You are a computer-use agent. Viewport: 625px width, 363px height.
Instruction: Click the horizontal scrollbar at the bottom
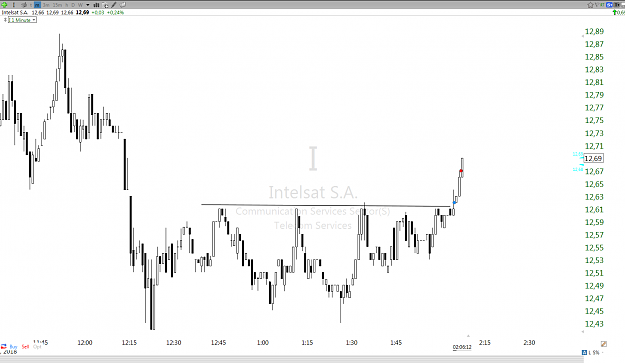coord(292,359)
